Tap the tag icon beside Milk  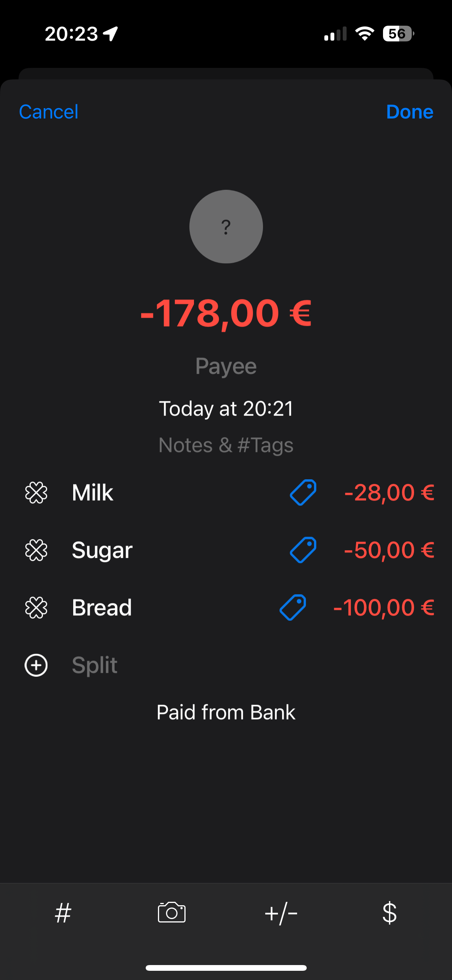click(303, 492)
